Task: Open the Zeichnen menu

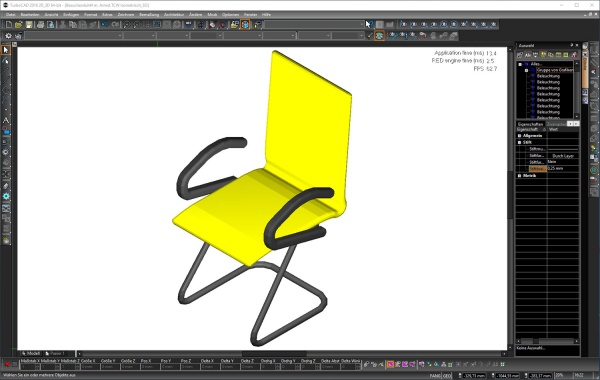Action: pyautogui.click(x=126, y=15)
